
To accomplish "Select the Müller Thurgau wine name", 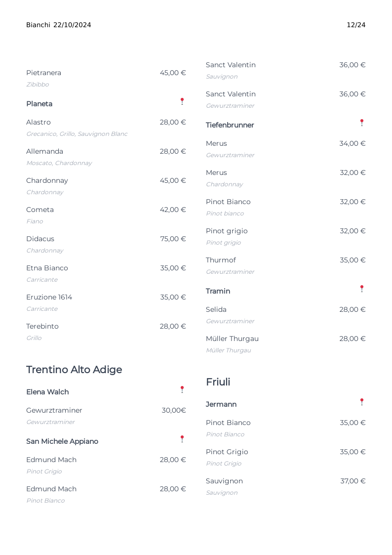I will tap(232, 339).
